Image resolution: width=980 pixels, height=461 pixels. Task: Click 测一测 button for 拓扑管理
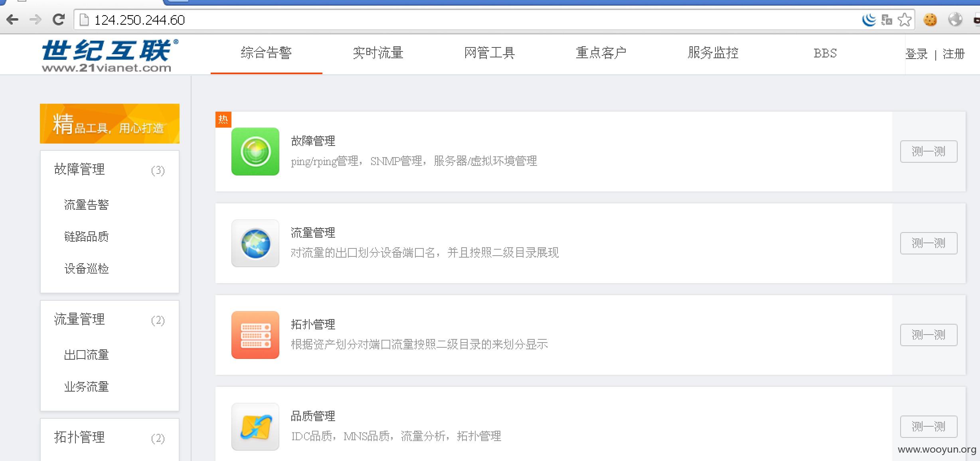pos(929,335)
